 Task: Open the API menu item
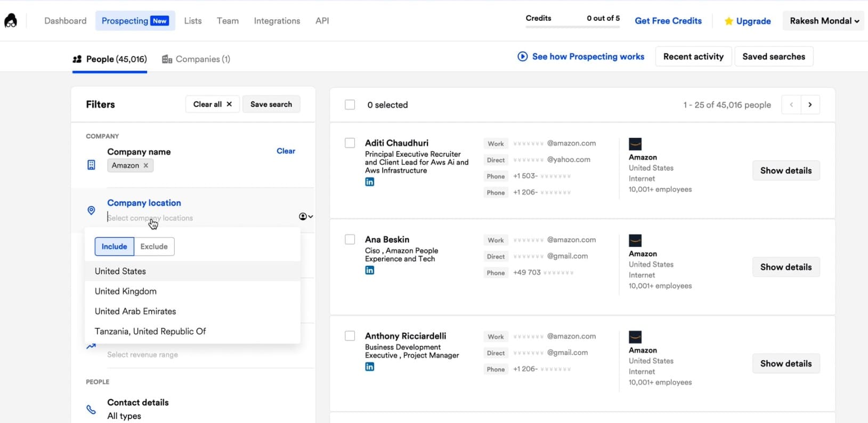322,21
